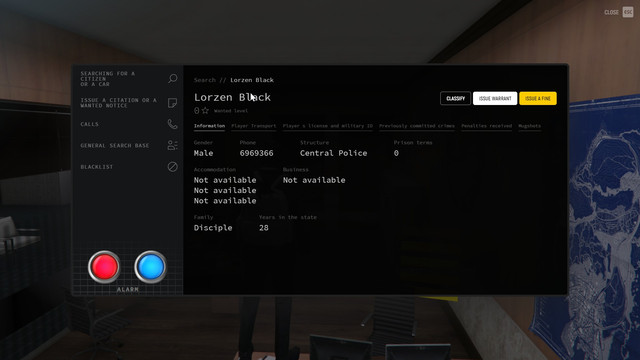Switch to the Player Transport tab
Screen dimensions: 640x360
(x=253, y=126)
